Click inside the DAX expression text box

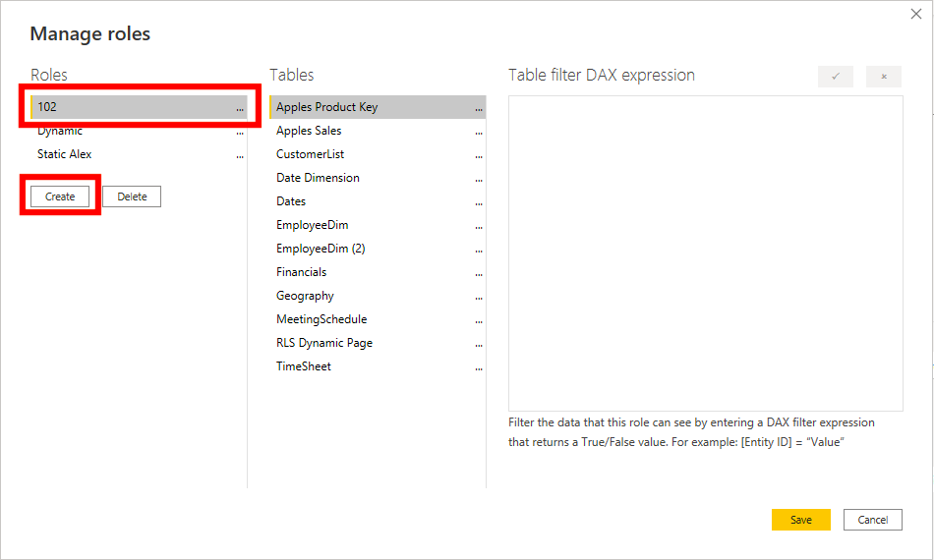point(705,252)
